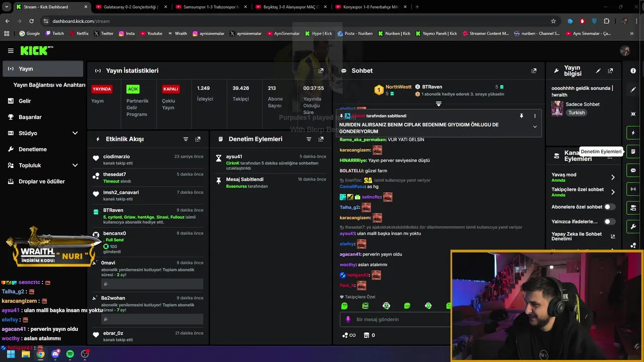Screen dimensions: 644x362
Task: Open the Yayıncı Paneli | Kick bookmark
Action: (x=436, y=34)
